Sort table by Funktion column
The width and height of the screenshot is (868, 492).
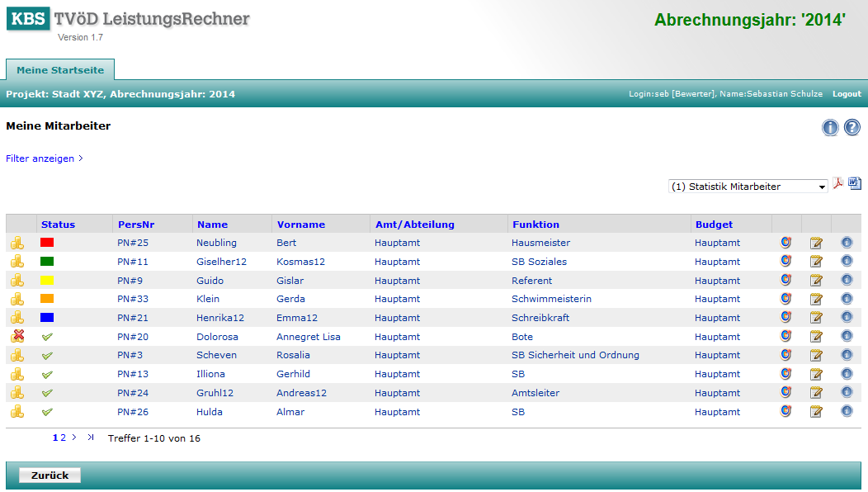pos(535,225)
